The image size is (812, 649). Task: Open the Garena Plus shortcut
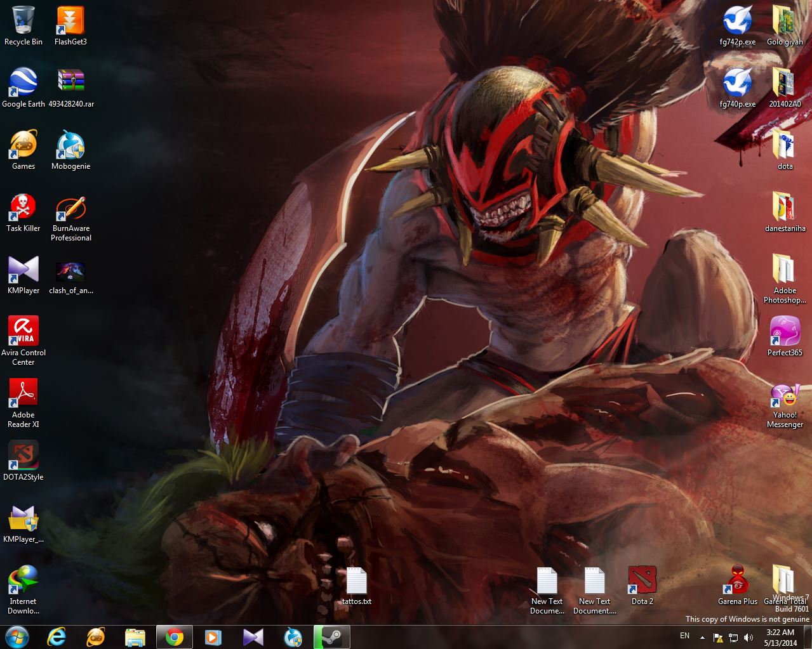pyautogui.click(x=737, y=586)
